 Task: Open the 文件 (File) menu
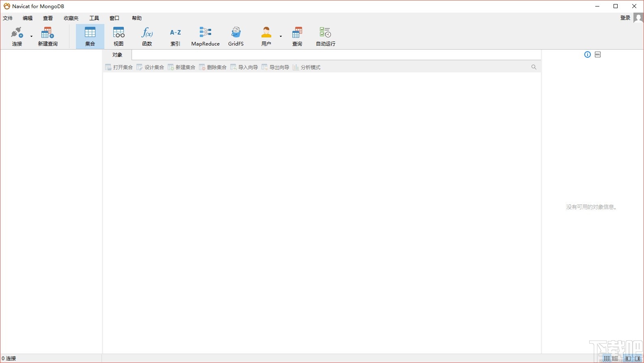click(8, 18)
